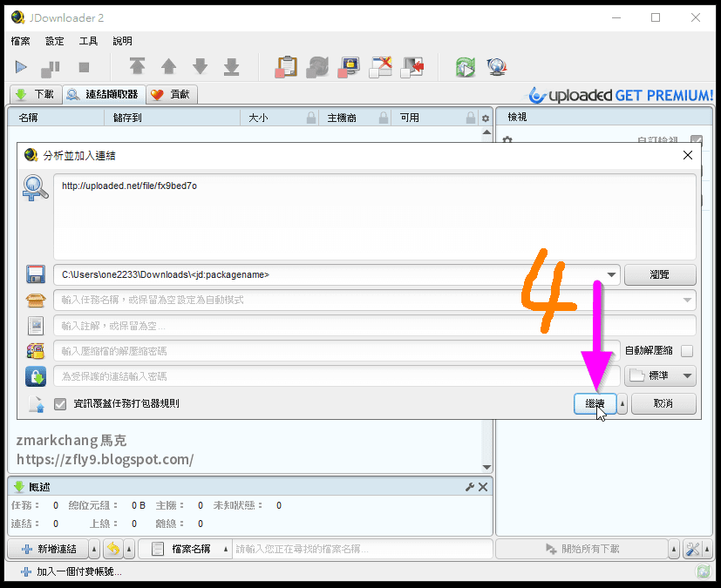Enable the 自動解壓縮 checkbox
721x588 pixels.
688,350
